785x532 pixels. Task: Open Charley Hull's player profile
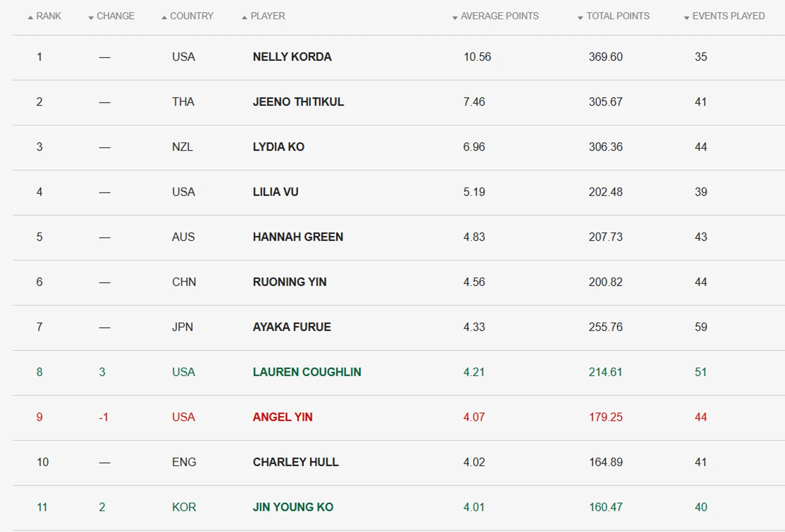click(296, 462)
